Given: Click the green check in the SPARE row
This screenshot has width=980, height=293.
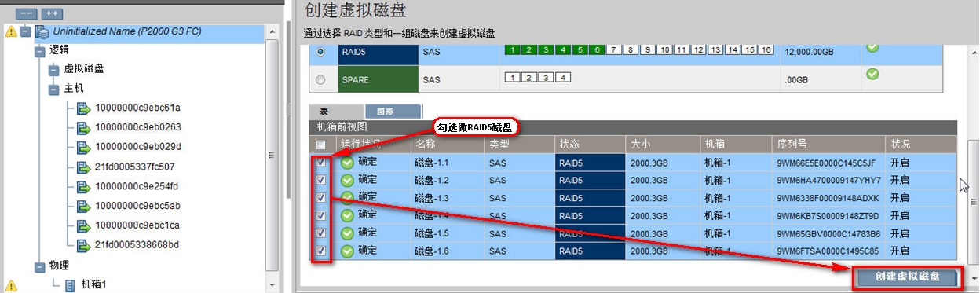Looking at the screenshot, I should pos(872,74).
